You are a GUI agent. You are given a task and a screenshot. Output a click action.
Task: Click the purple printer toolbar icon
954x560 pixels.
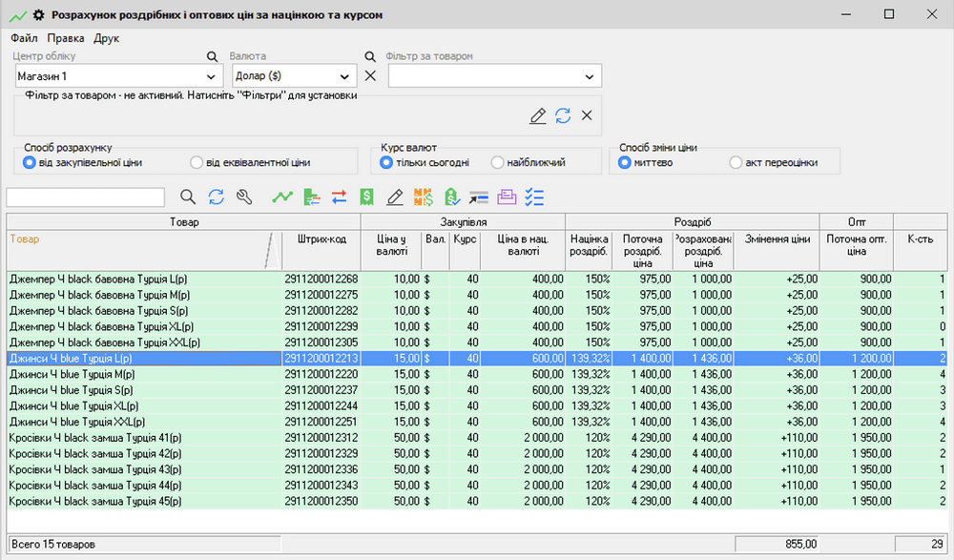pyautogui.click(x=507, y=197)
